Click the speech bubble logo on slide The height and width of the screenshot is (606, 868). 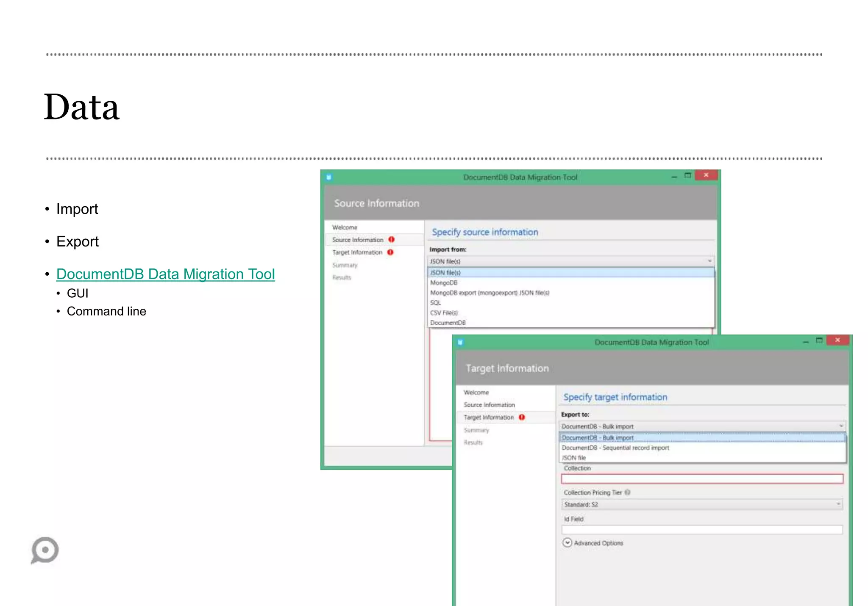(x=45, y=551)
